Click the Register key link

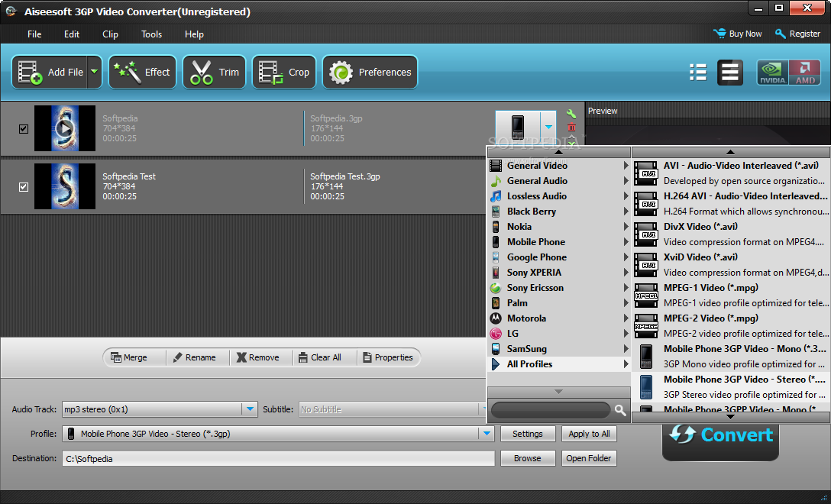coord(797,34)
